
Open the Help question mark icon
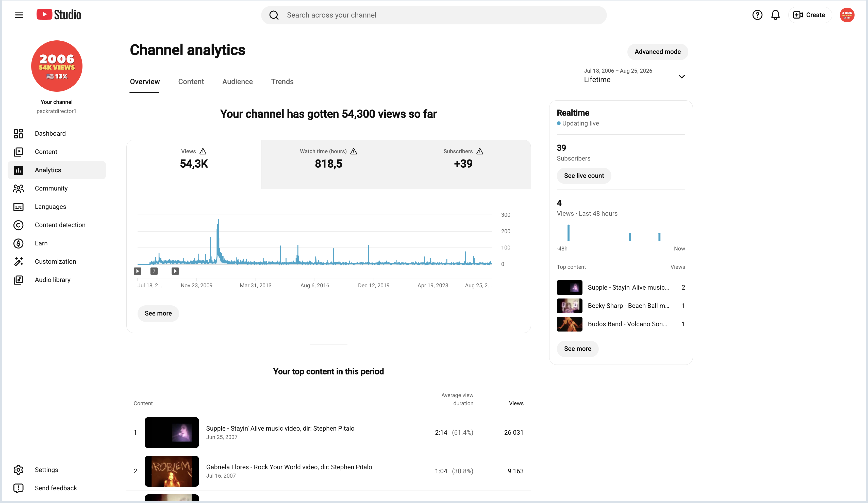(x=757, y=15)
